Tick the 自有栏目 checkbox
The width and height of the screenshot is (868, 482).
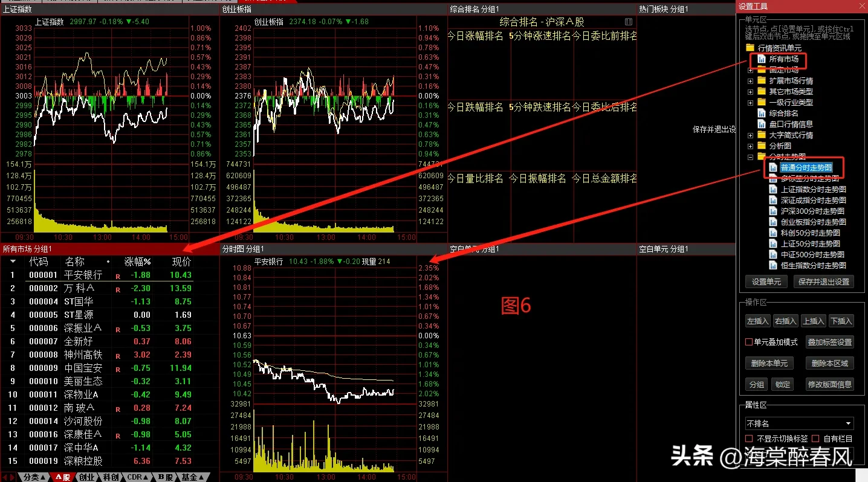tap(815, 439)
